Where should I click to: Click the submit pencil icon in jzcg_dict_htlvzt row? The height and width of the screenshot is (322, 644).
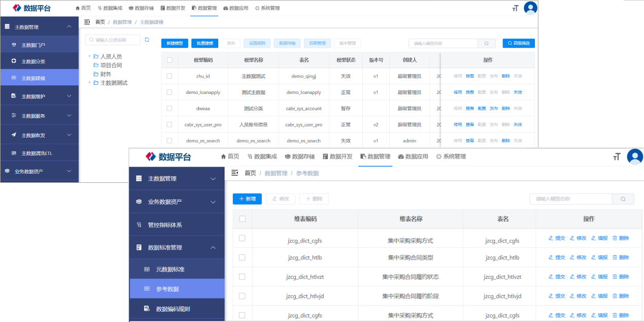pos(551,277)
